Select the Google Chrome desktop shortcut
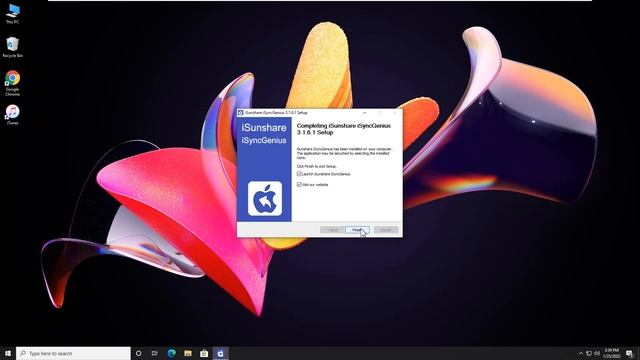 pos(13,84)
